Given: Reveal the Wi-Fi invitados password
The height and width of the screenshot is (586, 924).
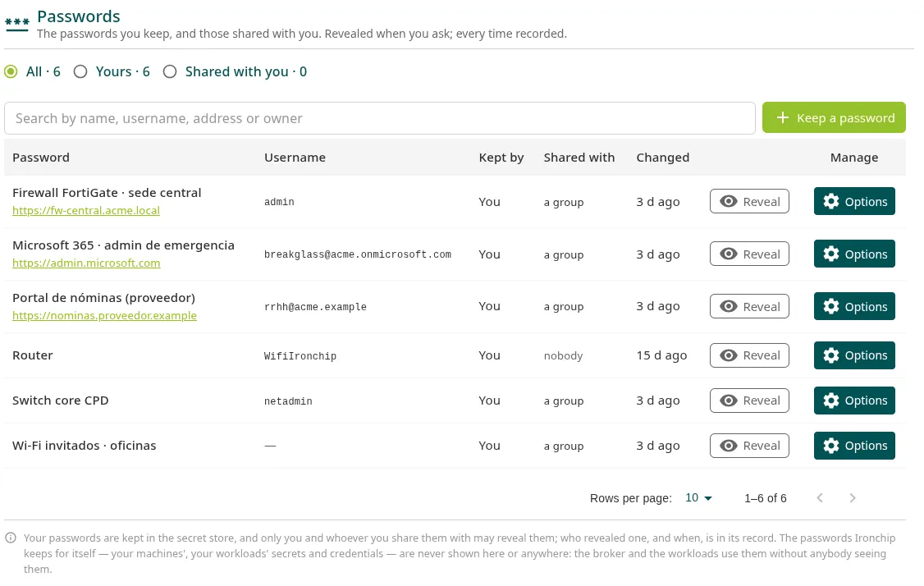Looking at the screenshot, I should tap(749, 446).
